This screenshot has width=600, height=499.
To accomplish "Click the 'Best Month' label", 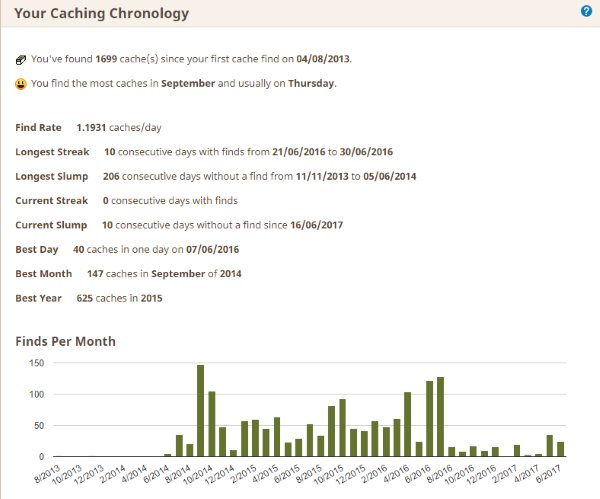I will 44,274.
